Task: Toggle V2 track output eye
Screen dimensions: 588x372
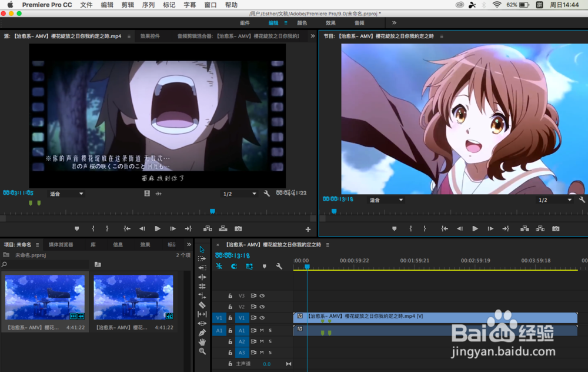Action: (x=262, y=307)
